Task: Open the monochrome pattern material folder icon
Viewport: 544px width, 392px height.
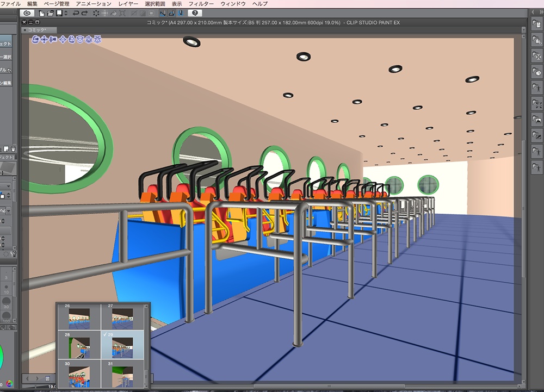Action: (537, 56)
